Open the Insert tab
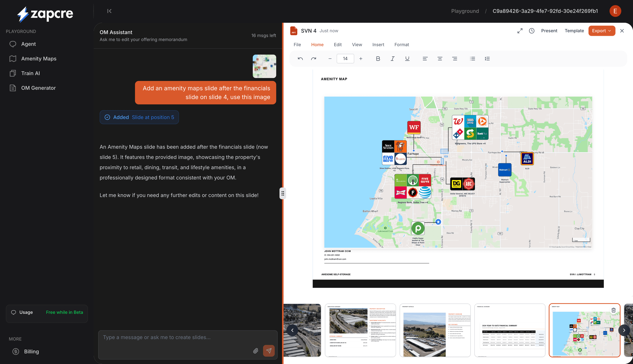 [378, 44]
